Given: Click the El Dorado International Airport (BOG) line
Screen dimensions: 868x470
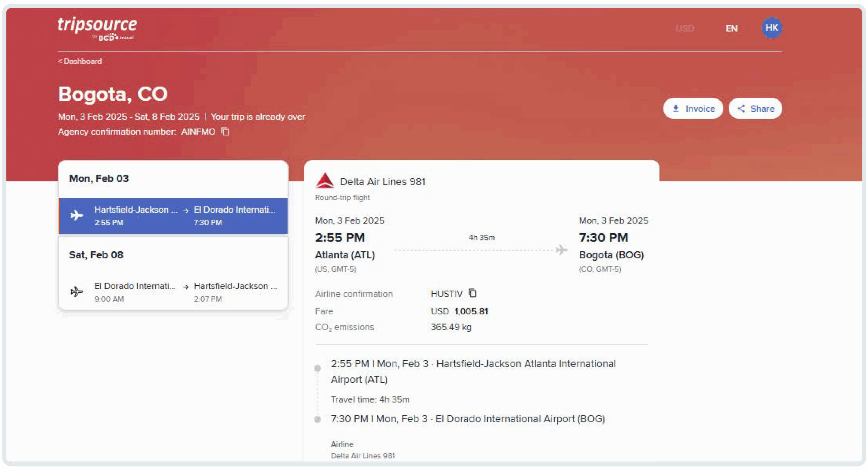Looking at the screenshot, I should [x=468, y=419].
